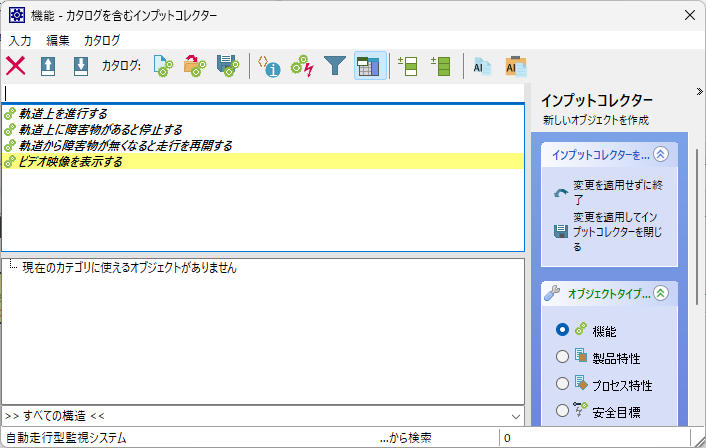This screenshot has height=448, width=706.
Task: Open the 入力 menu
Action: point(20,40)
